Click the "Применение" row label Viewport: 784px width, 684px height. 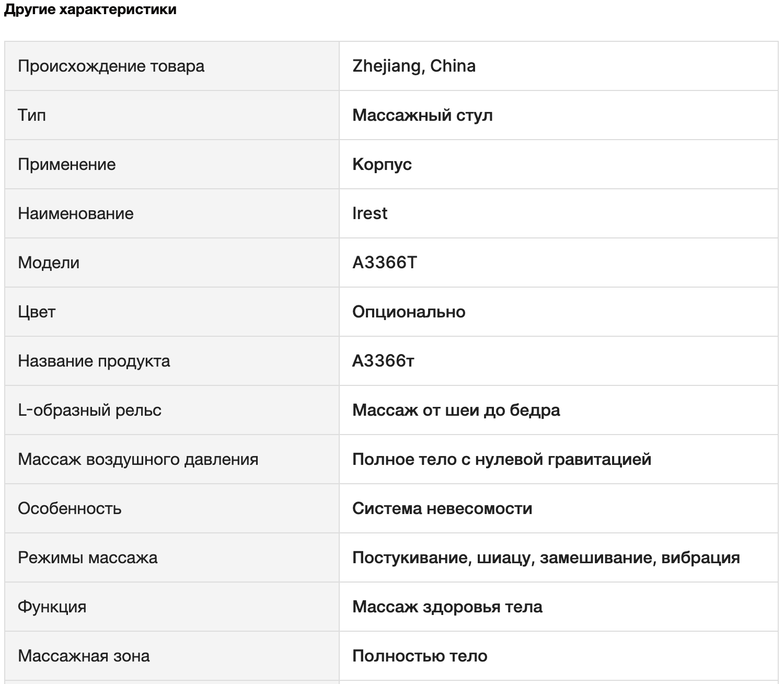(66, 164)
